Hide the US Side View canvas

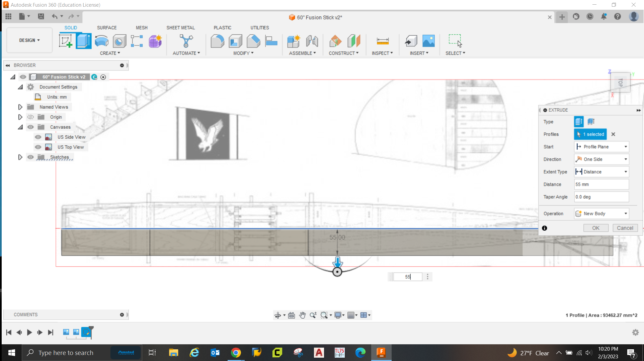pyautogui.click(x=38, y=137)
